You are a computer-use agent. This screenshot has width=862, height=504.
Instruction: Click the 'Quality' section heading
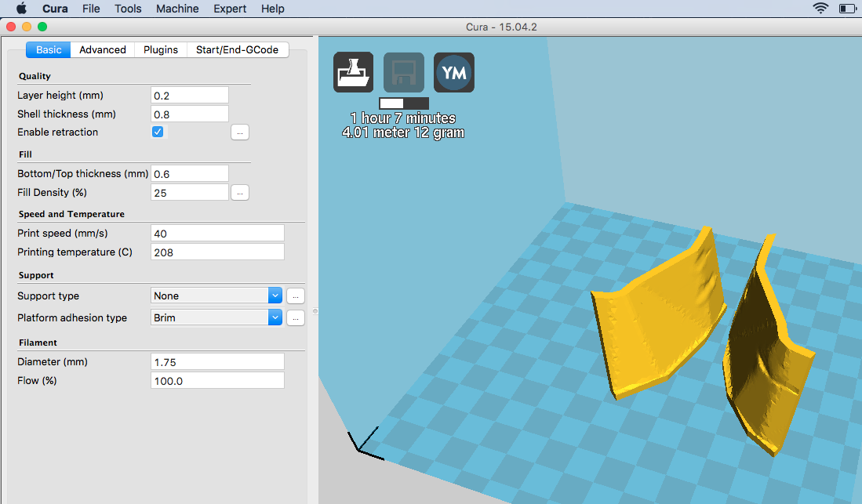pos(35,76)
